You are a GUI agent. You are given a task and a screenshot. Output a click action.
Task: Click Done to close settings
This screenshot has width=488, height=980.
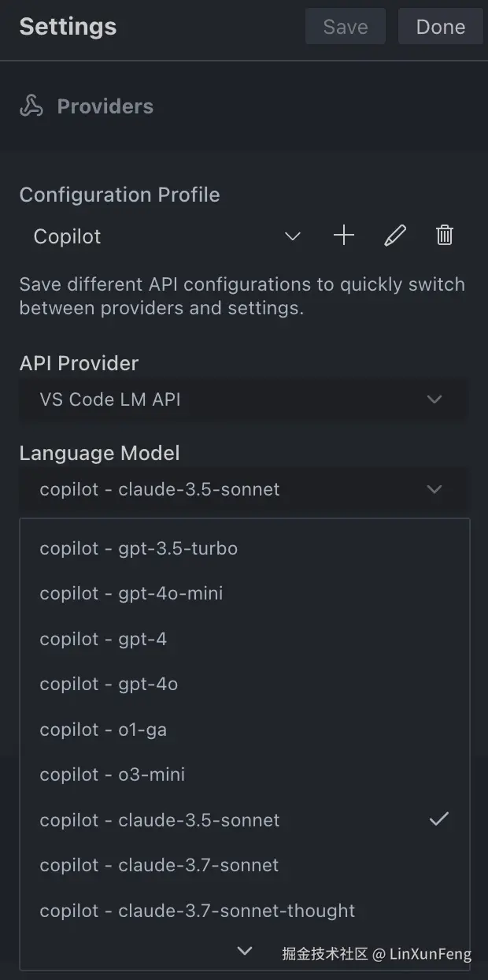440,27
